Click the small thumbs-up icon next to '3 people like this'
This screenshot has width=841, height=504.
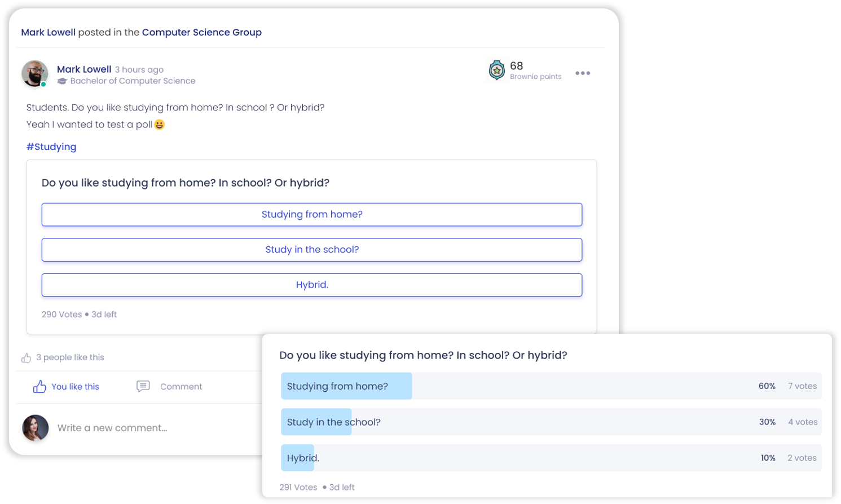click(x=26, y=357)
